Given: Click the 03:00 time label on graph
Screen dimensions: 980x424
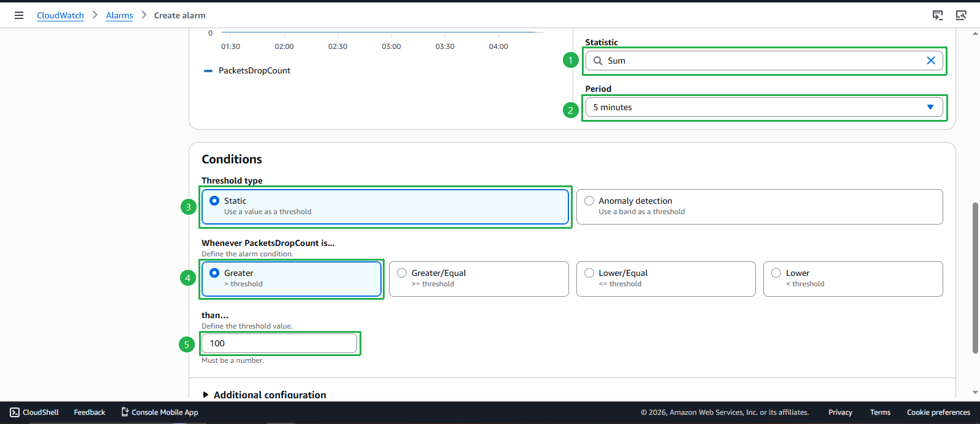Looking at the screenshot, I should [391, 46].
